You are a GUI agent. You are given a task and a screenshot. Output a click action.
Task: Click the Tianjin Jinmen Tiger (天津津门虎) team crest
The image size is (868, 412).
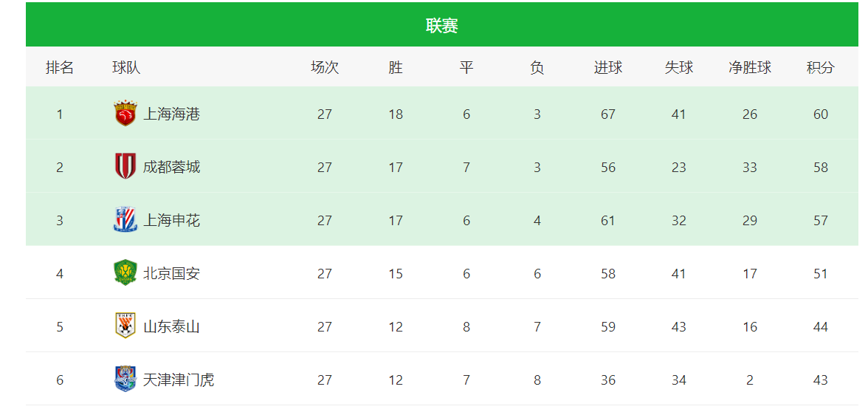125,380
